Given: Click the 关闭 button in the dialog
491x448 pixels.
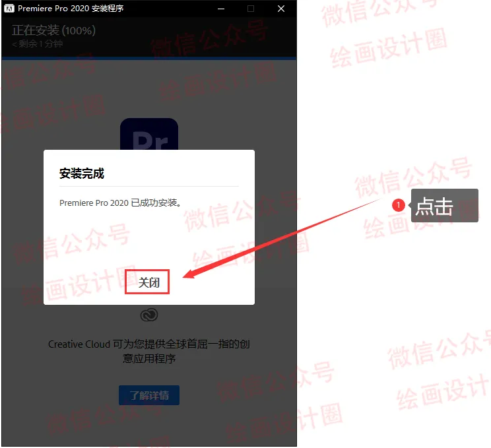Looking at the screenshot, I should point(147,282).
